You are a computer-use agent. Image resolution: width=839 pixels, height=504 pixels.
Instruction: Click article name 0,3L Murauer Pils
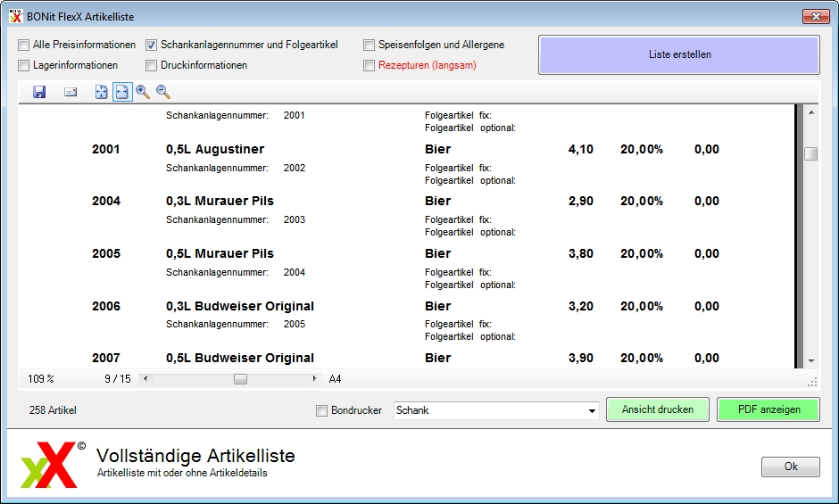coord(220,202)
